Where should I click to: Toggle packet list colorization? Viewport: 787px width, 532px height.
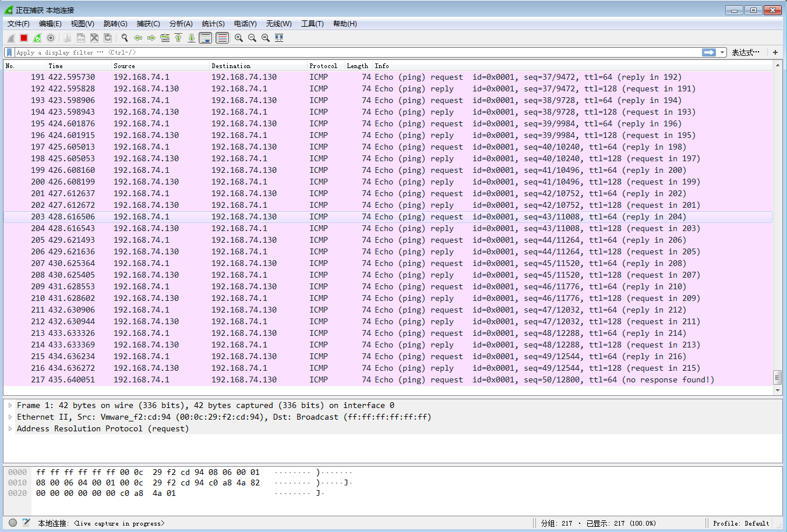point(222,38)
